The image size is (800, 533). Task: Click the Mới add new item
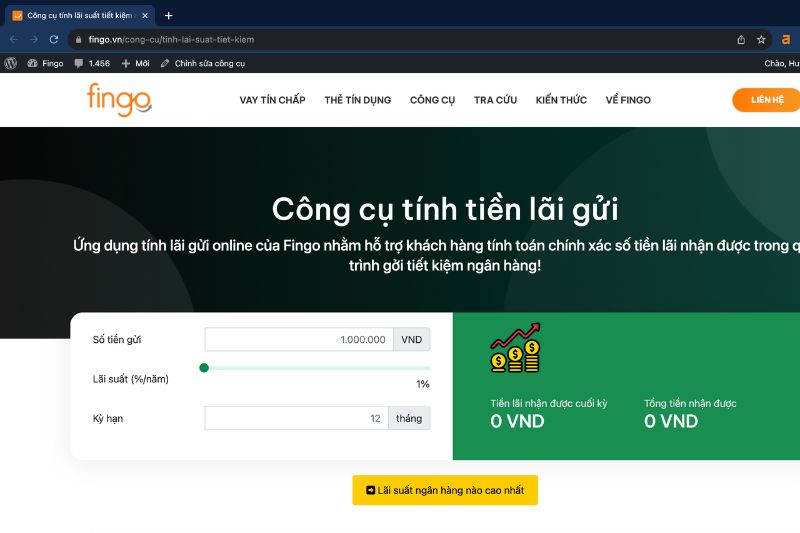pyautogui.click(x=135, y=63)
